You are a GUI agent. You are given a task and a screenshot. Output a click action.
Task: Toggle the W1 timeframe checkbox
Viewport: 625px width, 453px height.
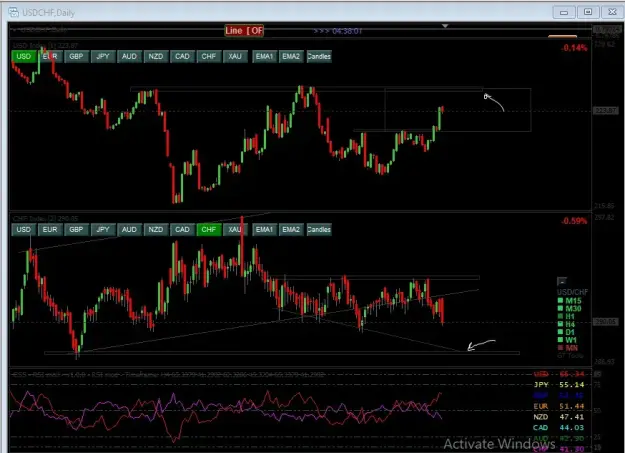[x=560, y=340]
